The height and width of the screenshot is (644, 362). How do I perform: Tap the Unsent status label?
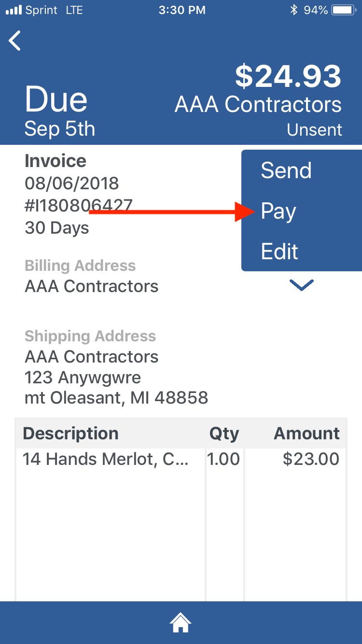tap(314, 130)
